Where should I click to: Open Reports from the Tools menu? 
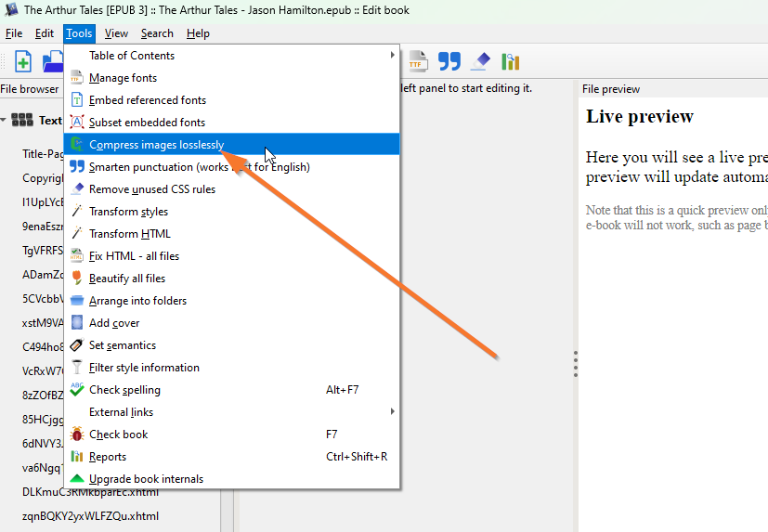(231, 457)
